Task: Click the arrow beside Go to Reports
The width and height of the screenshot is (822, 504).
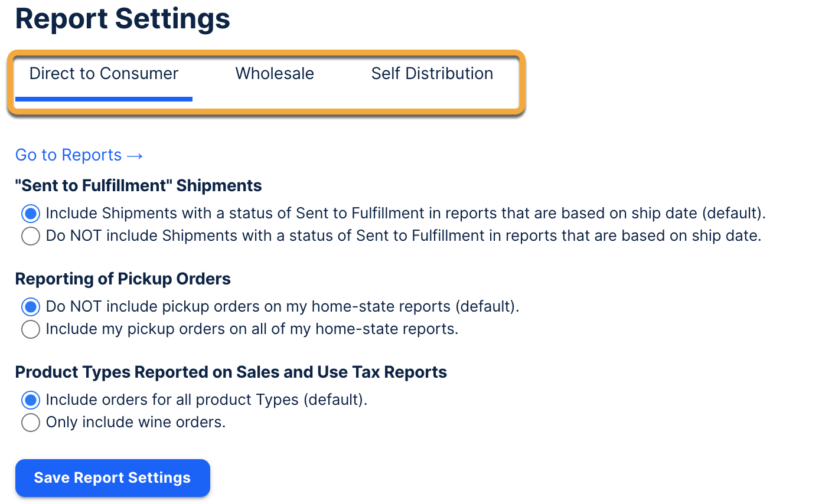Action: click(x=135, y=155)
